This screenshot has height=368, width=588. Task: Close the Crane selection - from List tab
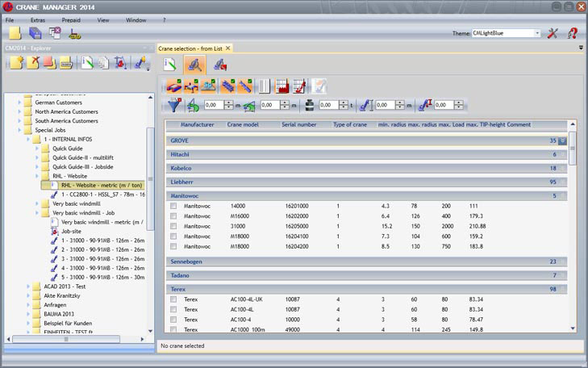pos(227,48)
